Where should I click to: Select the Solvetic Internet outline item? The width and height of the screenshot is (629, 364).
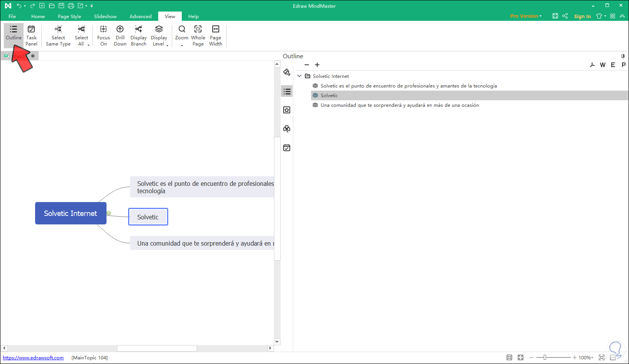click(331, 76)
